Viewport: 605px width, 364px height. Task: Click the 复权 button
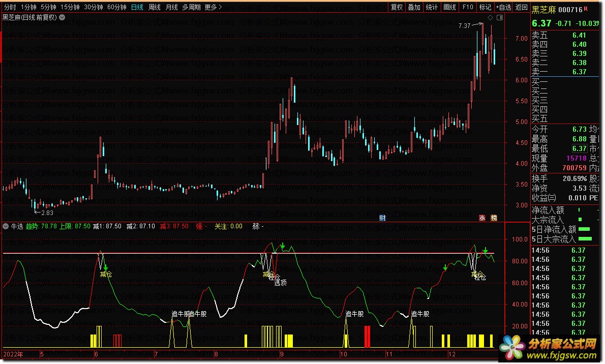(x=397, y=7)
